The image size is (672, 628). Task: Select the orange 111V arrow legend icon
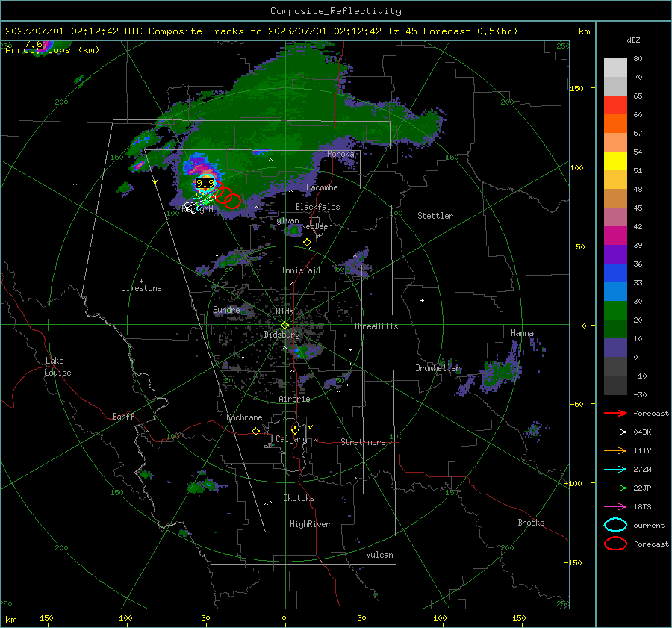point(615,450)
